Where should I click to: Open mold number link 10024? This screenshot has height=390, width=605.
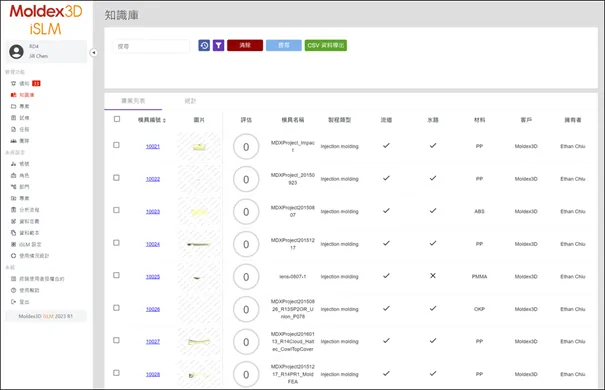[x=153, y=244]
